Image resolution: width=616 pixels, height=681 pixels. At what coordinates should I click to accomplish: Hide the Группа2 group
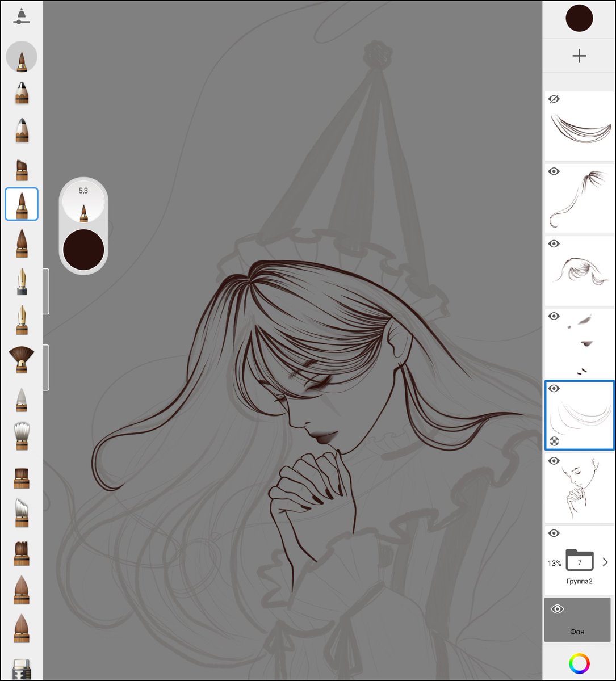(x=554, y=533)
